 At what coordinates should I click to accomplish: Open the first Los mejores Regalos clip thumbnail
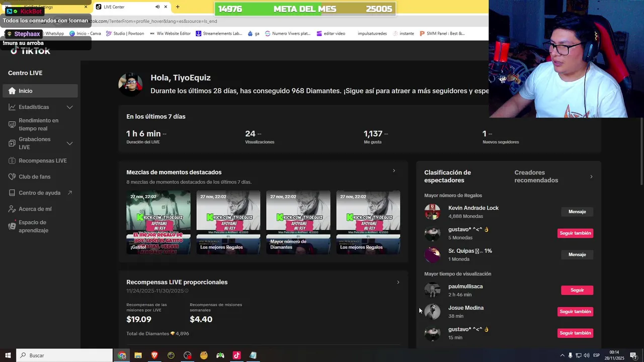click(x=228, y=222)
